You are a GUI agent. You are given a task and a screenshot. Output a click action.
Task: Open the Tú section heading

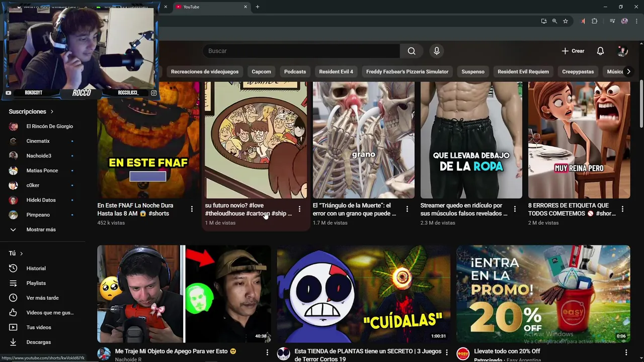pyautogui.click(x=16, y=253)
